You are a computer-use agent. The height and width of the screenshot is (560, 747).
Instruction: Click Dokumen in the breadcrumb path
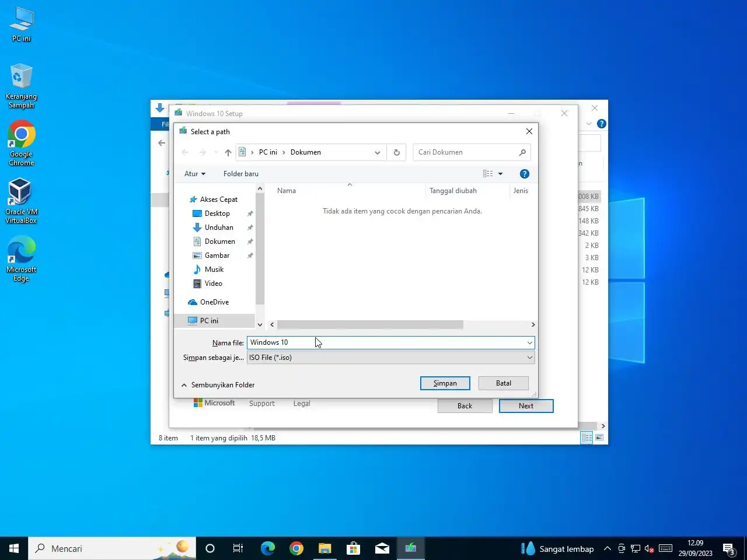coord(306,152)
